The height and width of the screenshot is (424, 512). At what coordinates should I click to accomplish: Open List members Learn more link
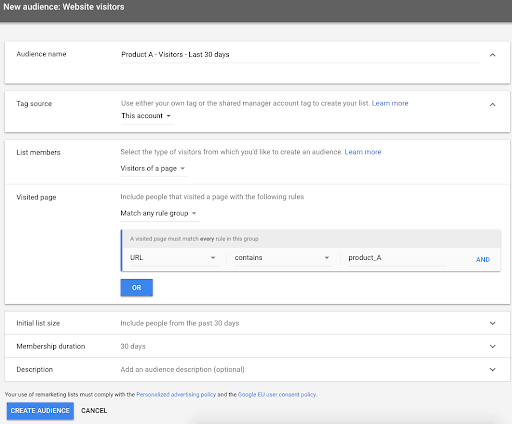363,152
